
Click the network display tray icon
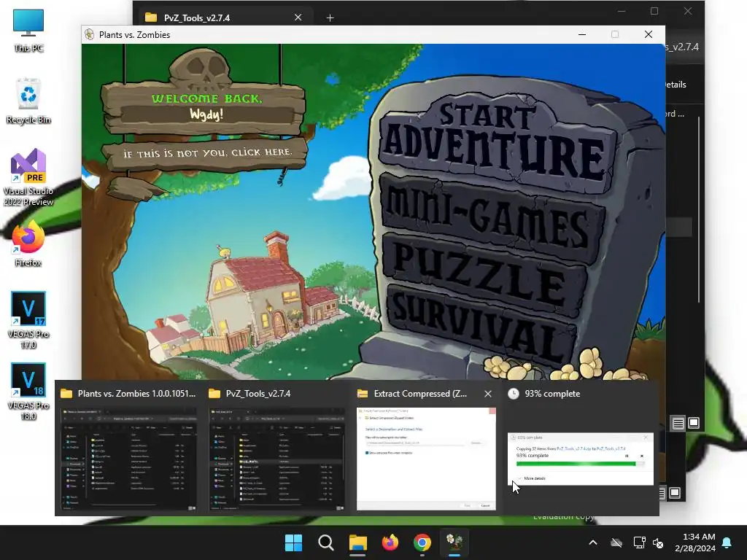639,542
